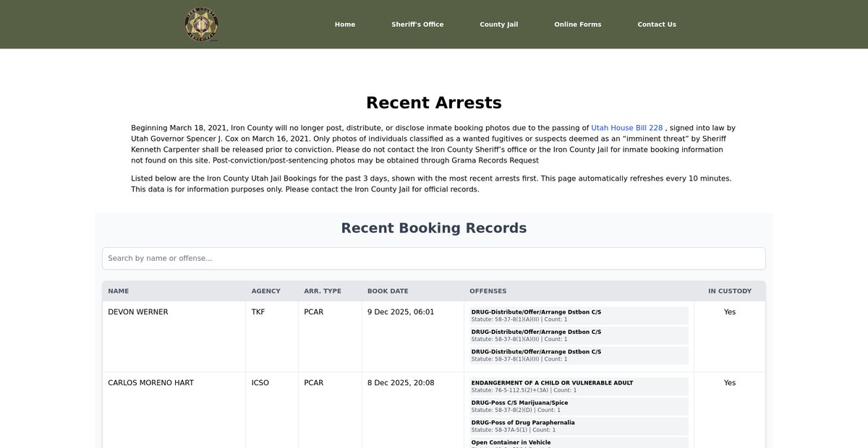Select the name CARLOS MORENO HART
The height and width of the screenshot is (448, 868).
(151, 383)
